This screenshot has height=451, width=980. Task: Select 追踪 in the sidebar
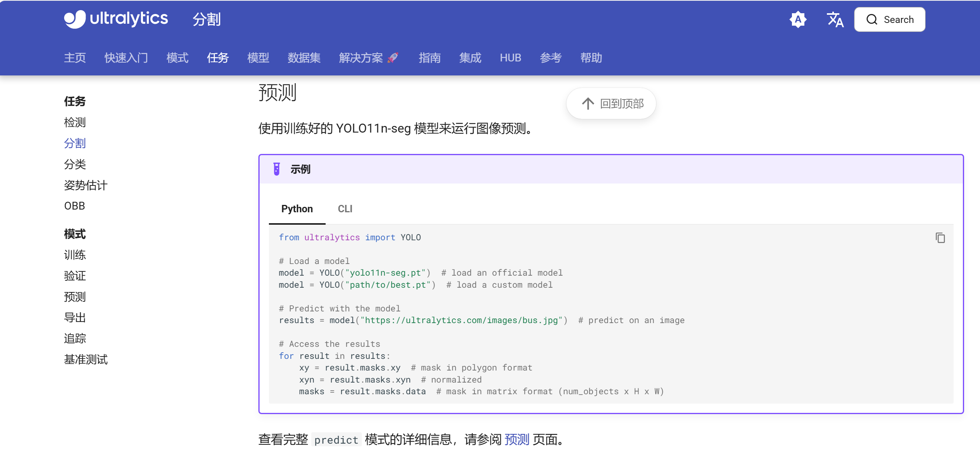(x=75, y=338)
